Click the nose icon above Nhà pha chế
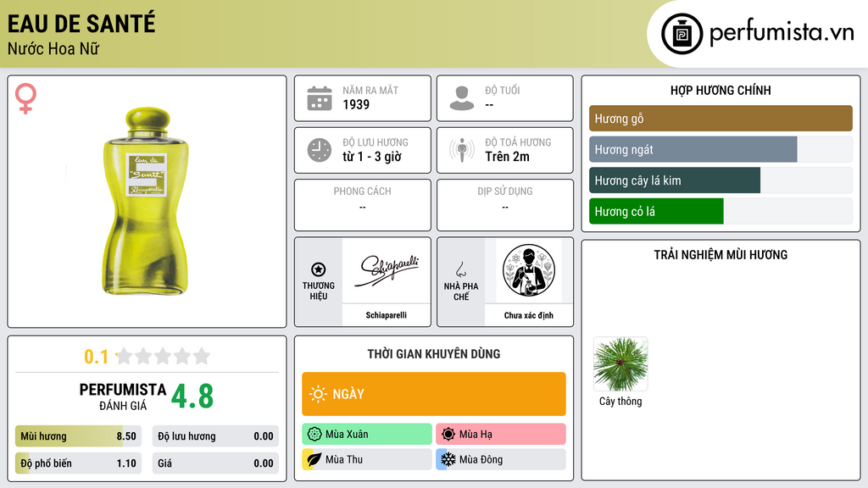The height and width of the screenshot is (488, 868). click(460, 269)
